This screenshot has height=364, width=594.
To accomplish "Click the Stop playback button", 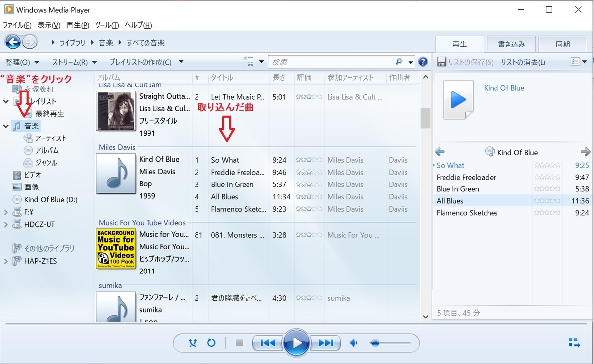I will coord(240,343).
